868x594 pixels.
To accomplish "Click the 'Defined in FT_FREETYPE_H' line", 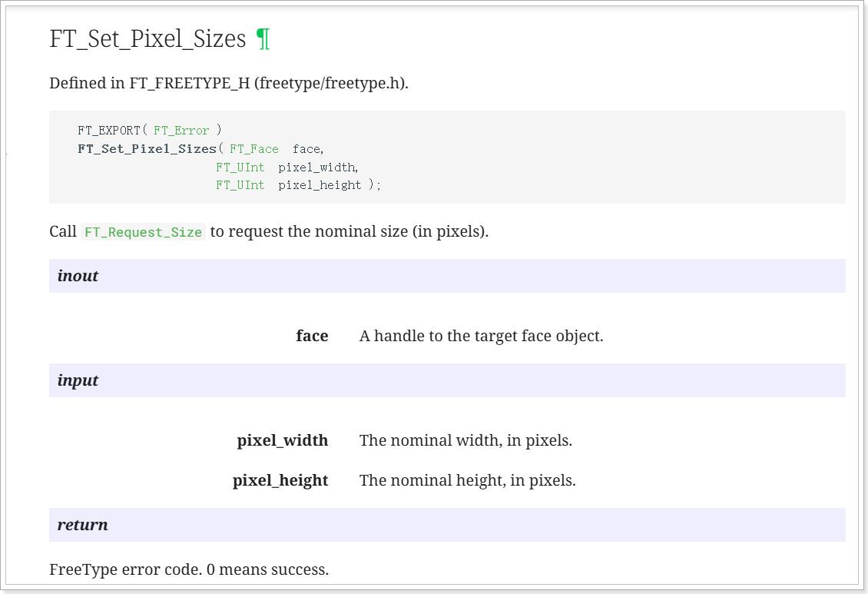I will click(229, 83).
